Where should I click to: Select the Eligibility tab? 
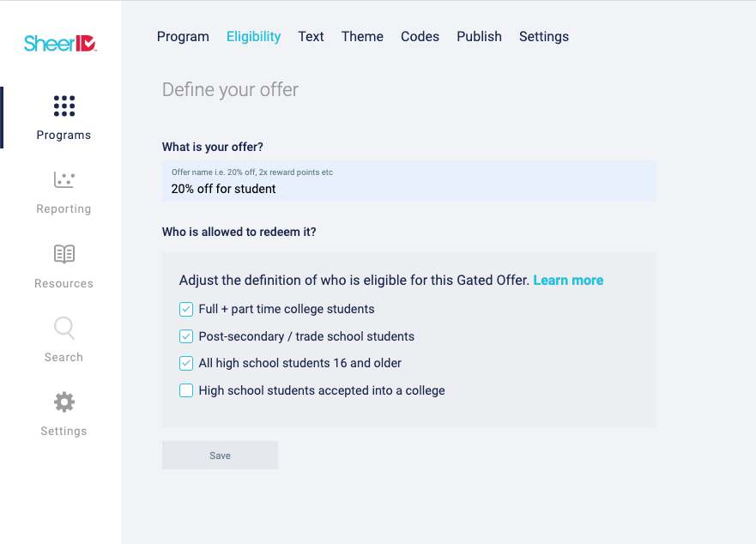(x=254, y=37)
